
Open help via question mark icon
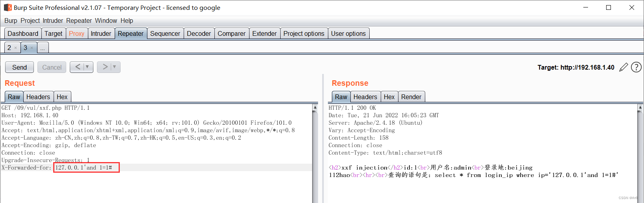(x=636, y=67)
